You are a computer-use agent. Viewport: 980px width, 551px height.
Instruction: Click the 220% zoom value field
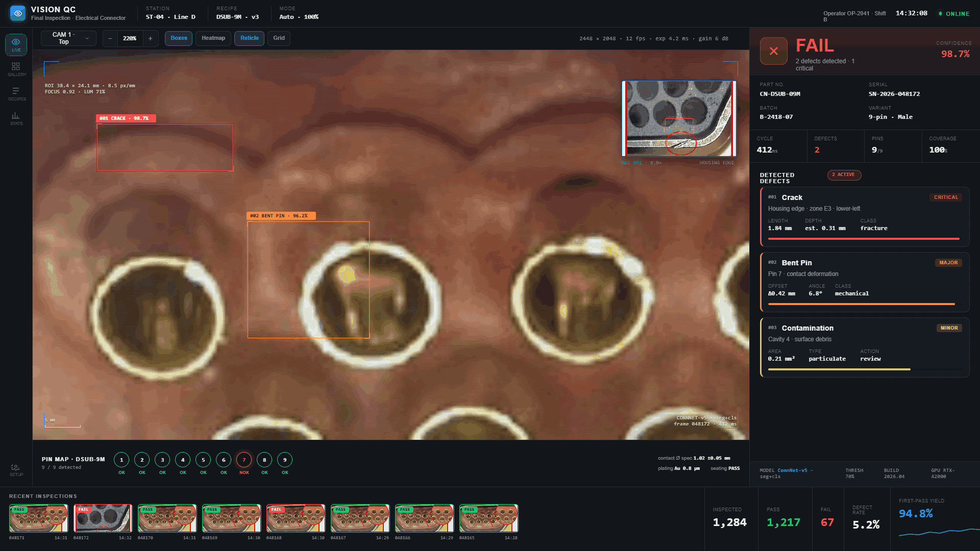(130, 38)
